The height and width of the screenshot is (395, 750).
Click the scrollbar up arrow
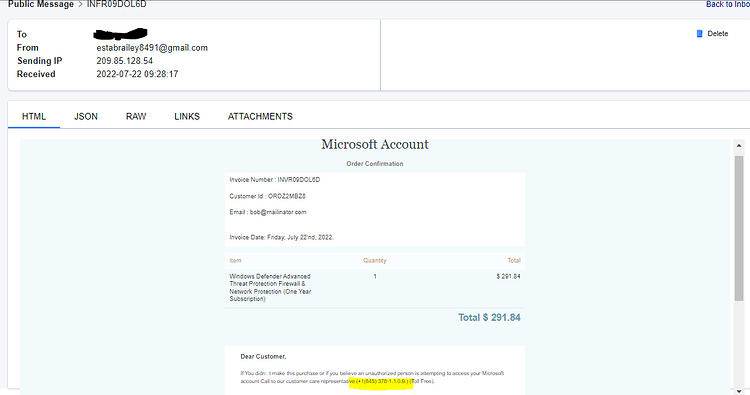click(739, 145)
